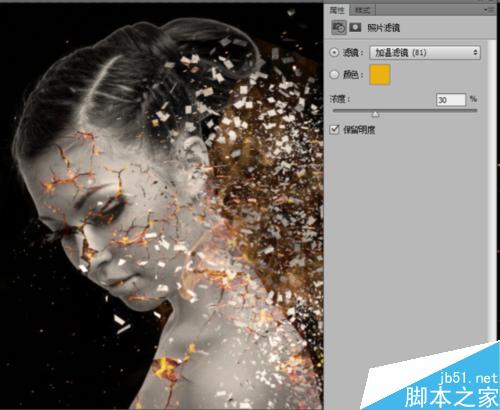
Task: Open the jb51.net watermark link
Action: (x=468, y=378)
